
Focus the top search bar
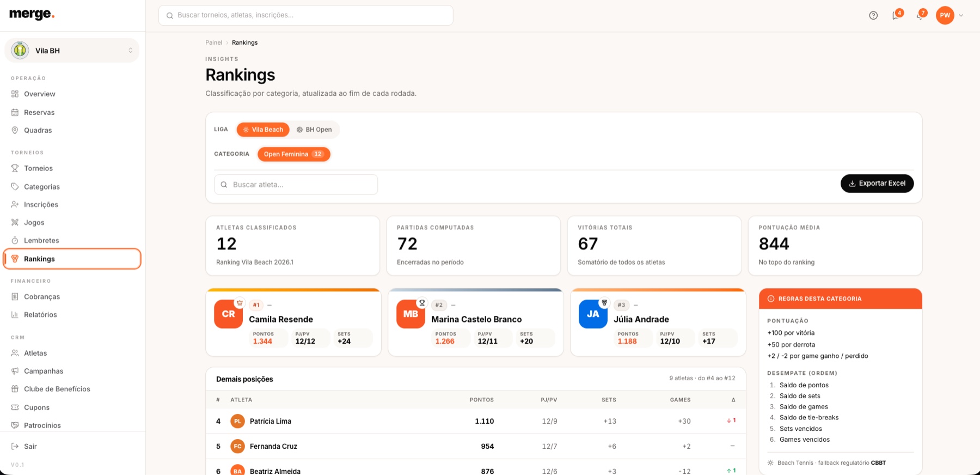(x=306, y=15)
